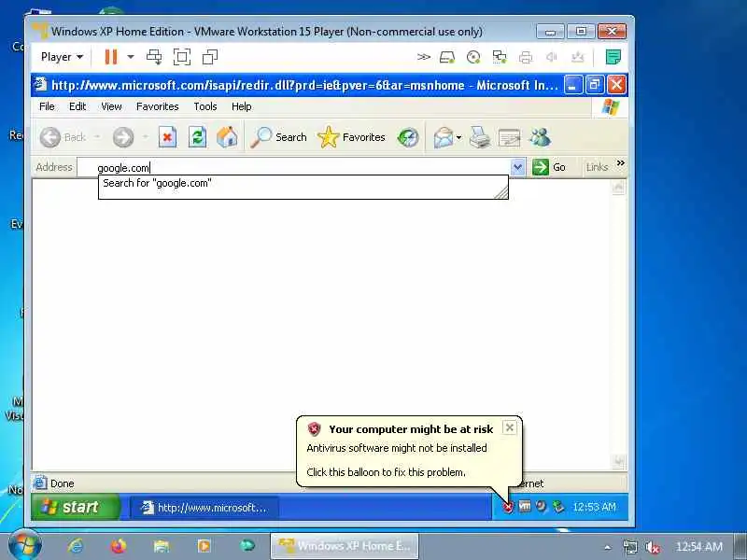Click the IE page scrollbar down arrow
747x560 pixels.
(618, 461)
